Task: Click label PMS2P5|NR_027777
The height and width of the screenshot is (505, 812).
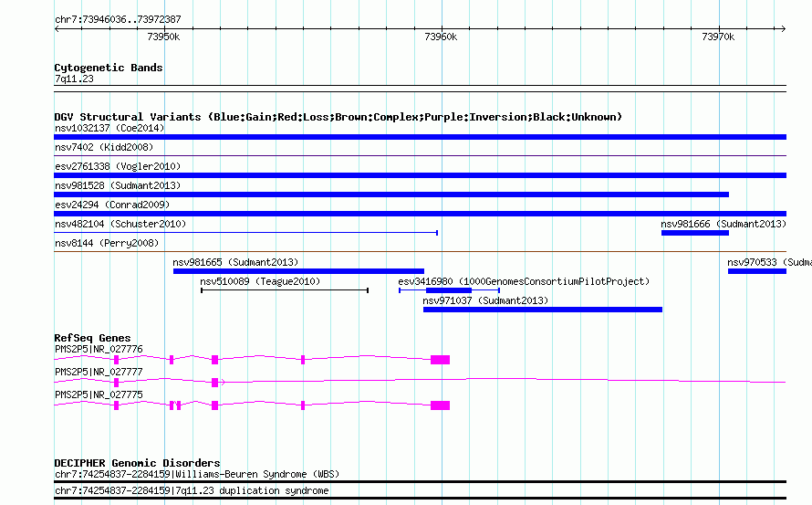Action: (99, 372)
